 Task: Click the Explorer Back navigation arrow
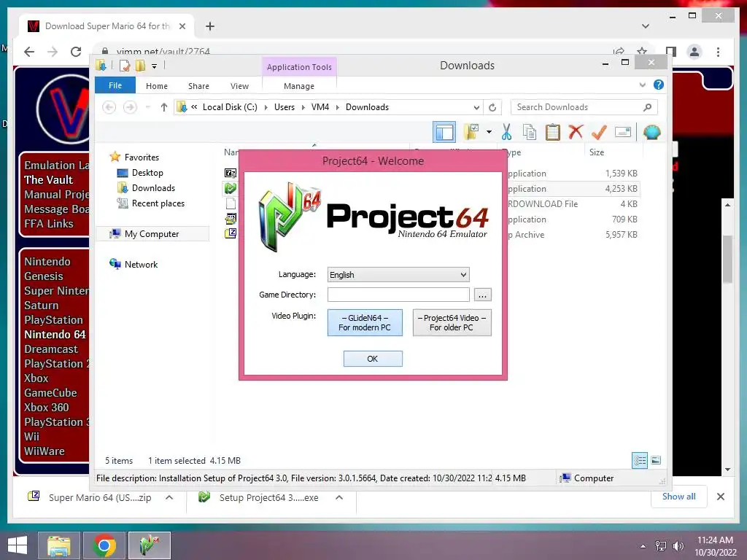pos(109,107)
